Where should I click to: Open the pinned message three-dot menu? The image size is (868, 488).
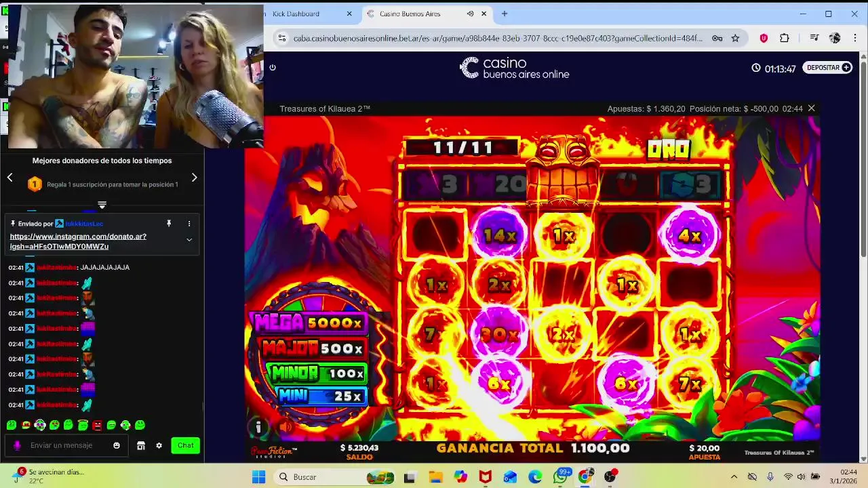coord(189,223)
